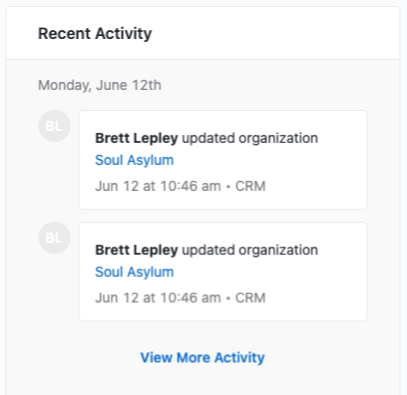Click first entry's Jun 12 at 10:46 am timestamp
The height and width of the screenshot is (395, 407).
(x=158, y=186)
